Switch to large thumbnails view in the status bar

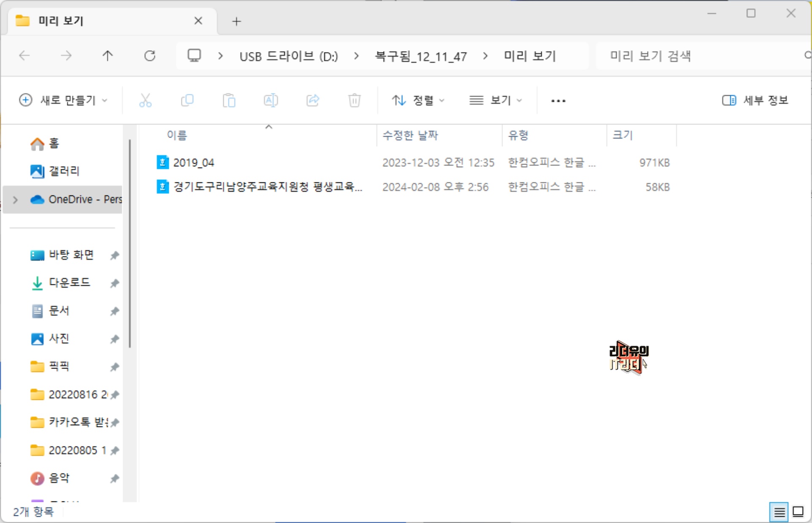(798, 512)
